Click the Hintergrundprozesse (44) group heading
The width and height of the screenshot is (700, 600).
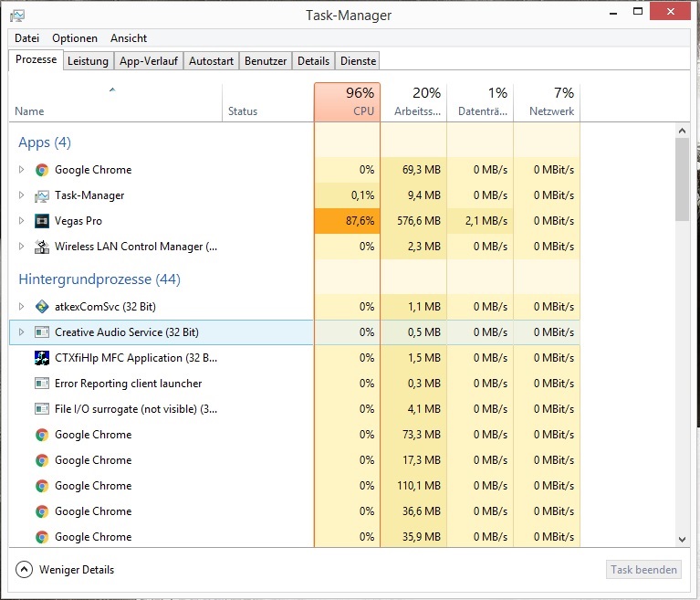click(x=99, y=279)
